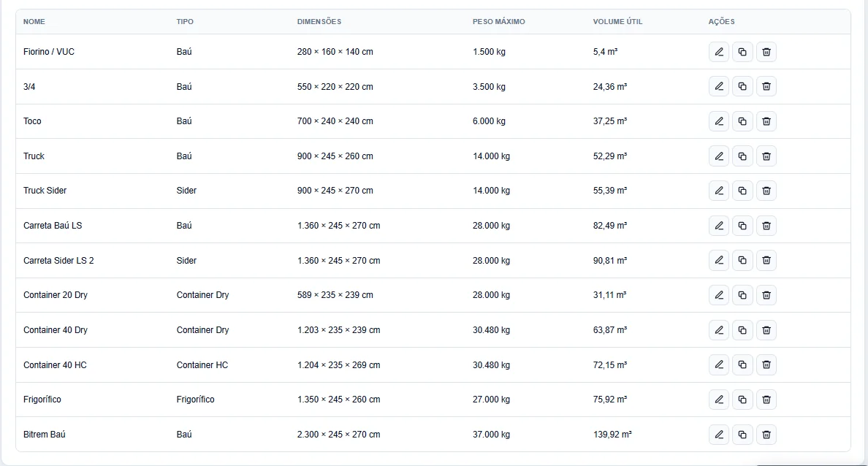The image size is (868, 466).
Task: Click the PESO MÁXIMO column header
Action: (x=499, y=22)
